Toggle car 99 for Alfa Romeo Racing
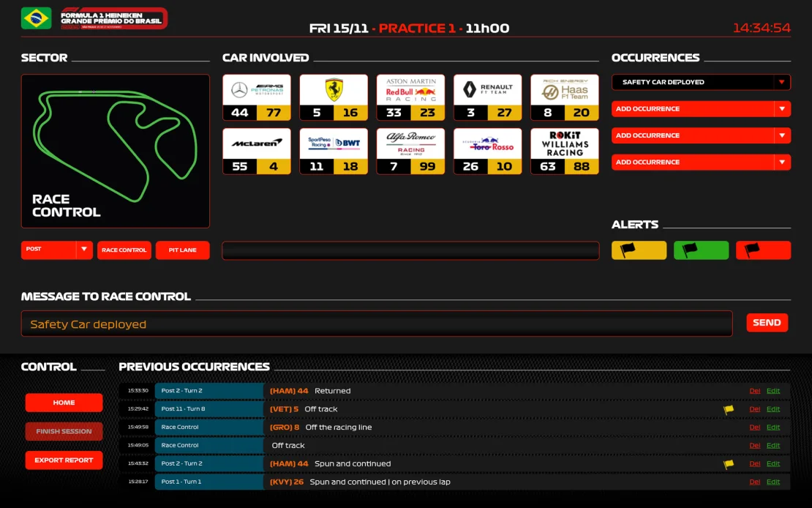 point(427,167)
